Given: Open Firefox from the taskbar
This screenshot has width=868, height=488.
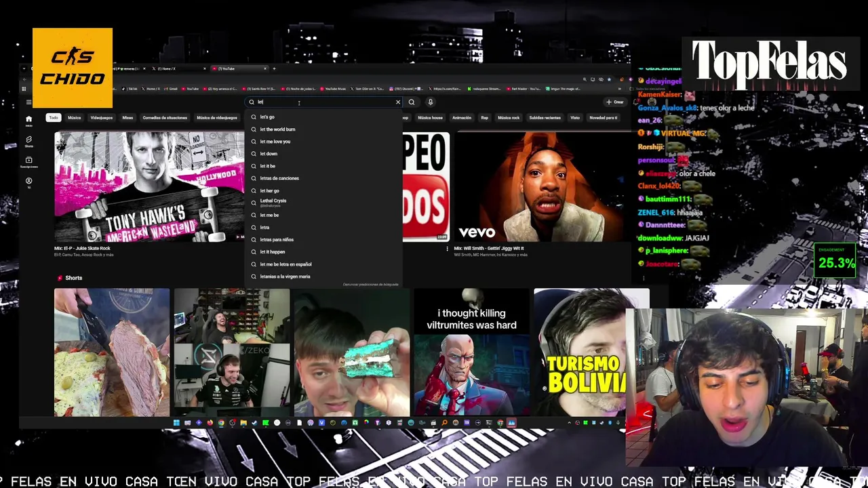Looking at the screenshot, I should click(x=210, y=423).
